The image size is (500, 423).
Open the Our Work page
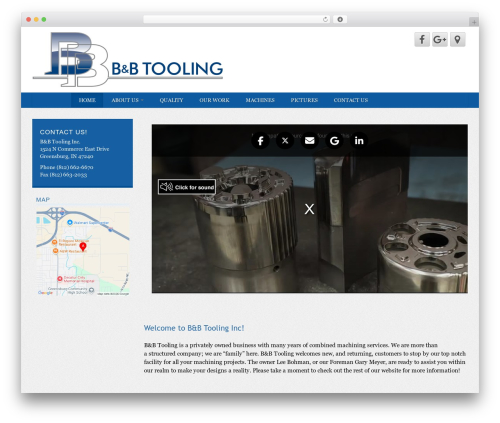coord(214,100)
